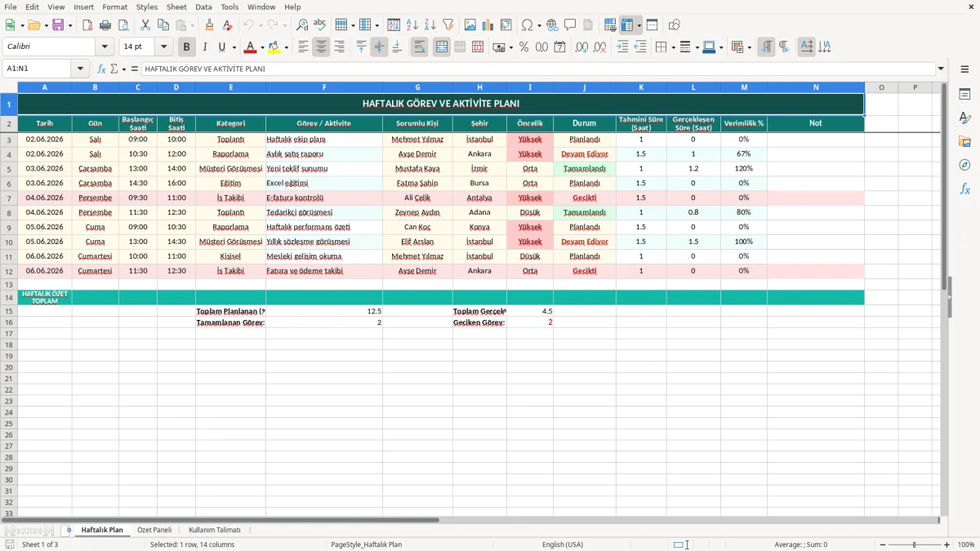
Task: Toggle Wrap Text
Action: click(x=419, y=47)
